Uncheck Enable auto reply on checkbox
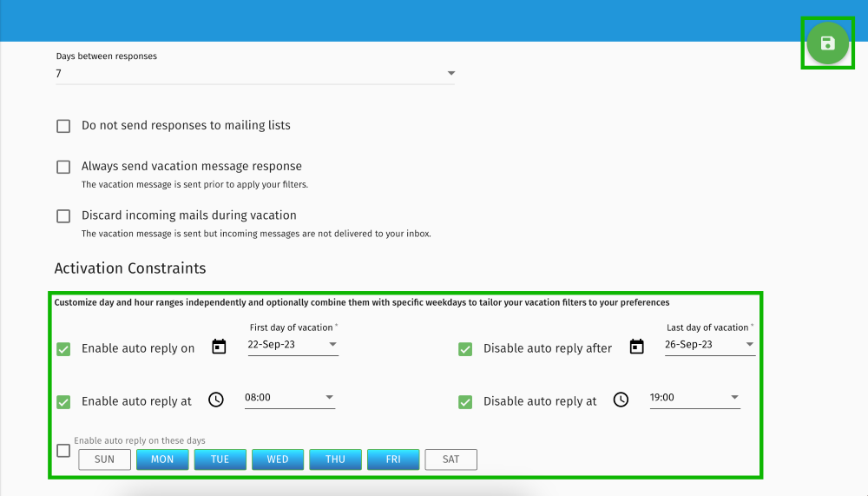868x496 pixels. [x=63, y=349]
